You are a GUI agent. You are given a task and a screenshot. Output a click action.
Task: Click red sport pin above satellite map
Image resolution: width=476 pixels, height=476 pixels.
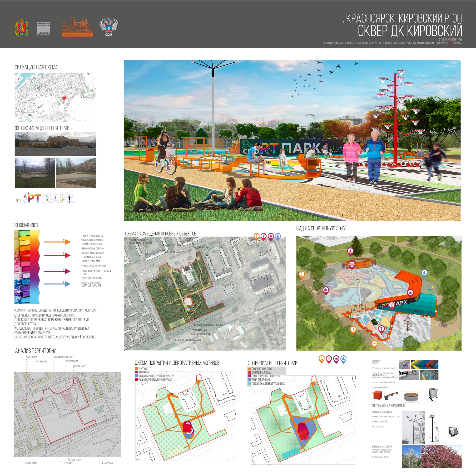click(x=264, y=237)
